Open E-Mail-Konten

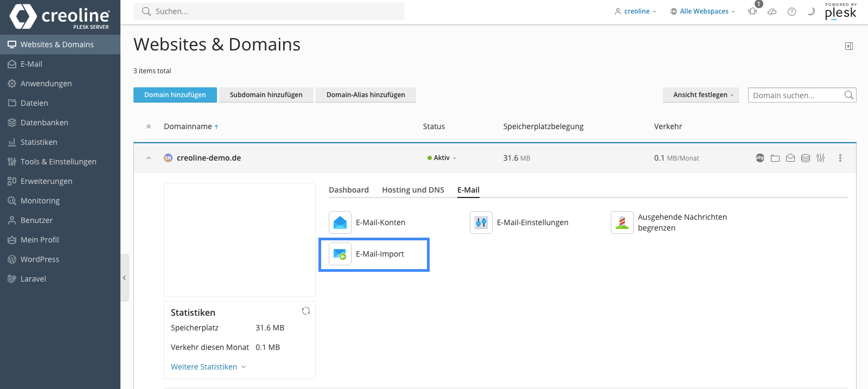(x=367, y=222)
